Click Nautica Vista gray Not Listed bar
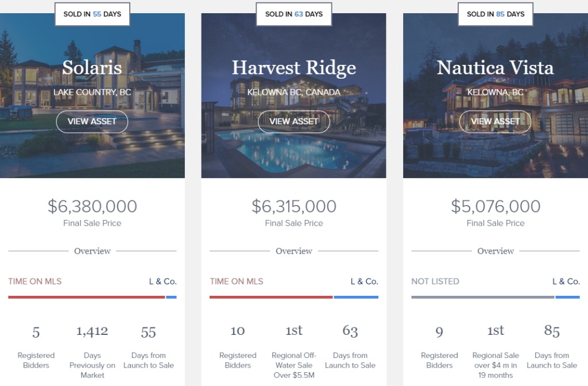Image resolution: width=588 pixels, height=386 pixels. (482, 297)
